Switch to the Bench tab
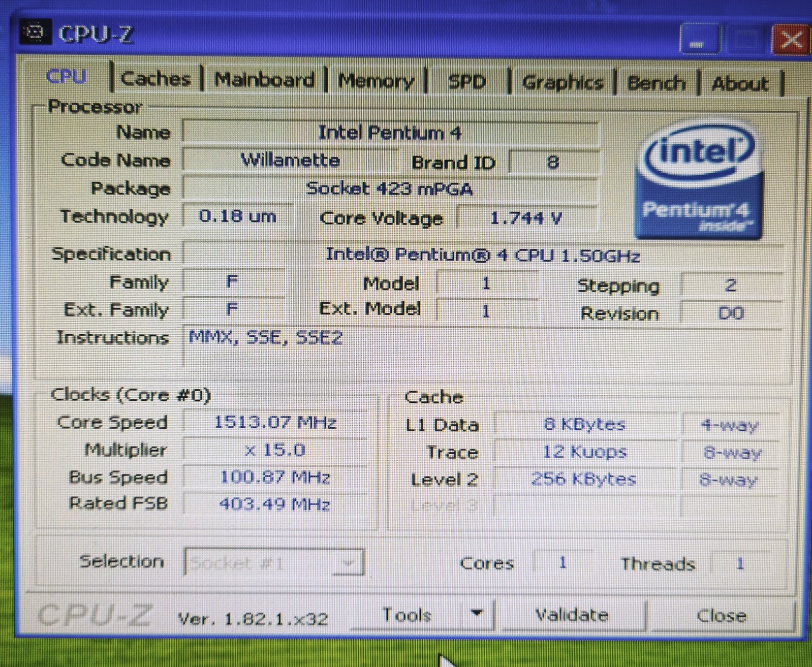 pyautogui.click(x=657, y=83)
